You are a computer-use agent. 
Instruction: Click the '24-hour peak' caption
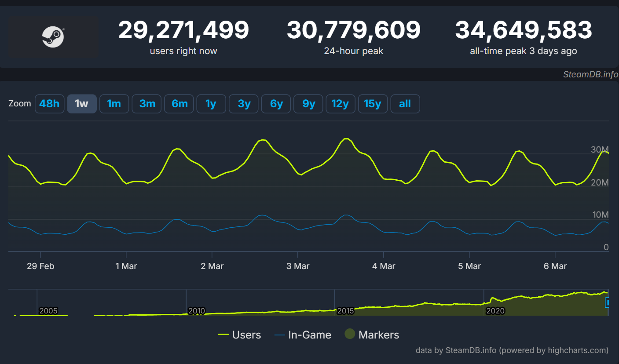point(354,51)
